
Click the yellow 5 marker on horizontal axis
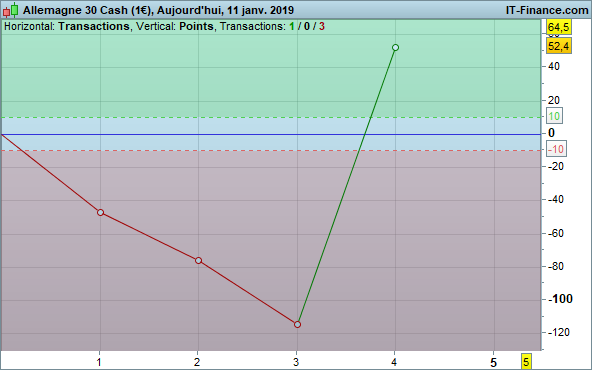[526, 361]
